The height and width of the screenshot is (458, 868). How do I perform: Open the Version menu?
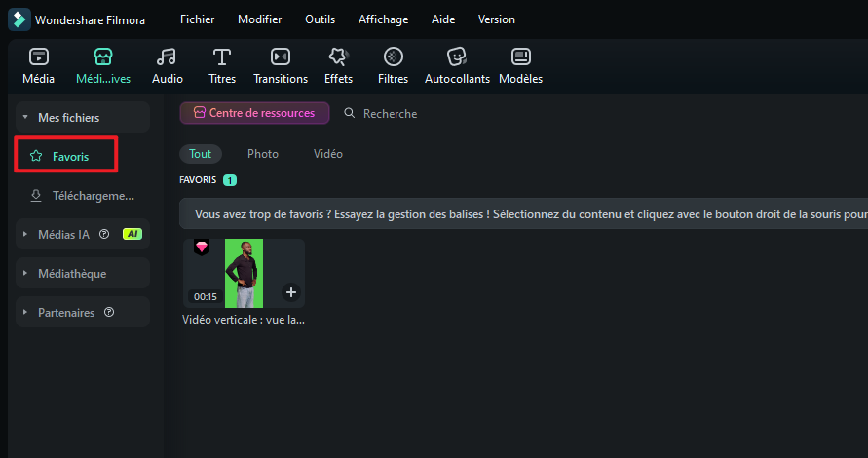pyautogui.click(x=497, y=19)
